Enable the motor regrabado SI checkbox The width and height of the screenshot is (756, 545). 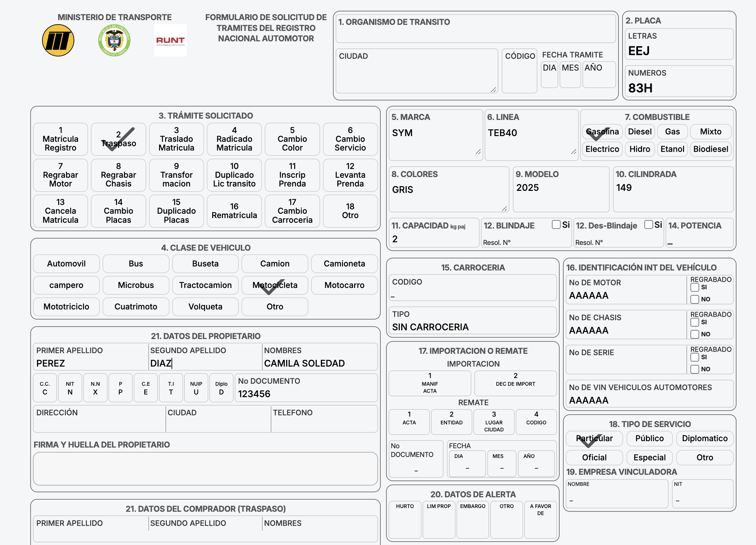click(x=694, y=287)
